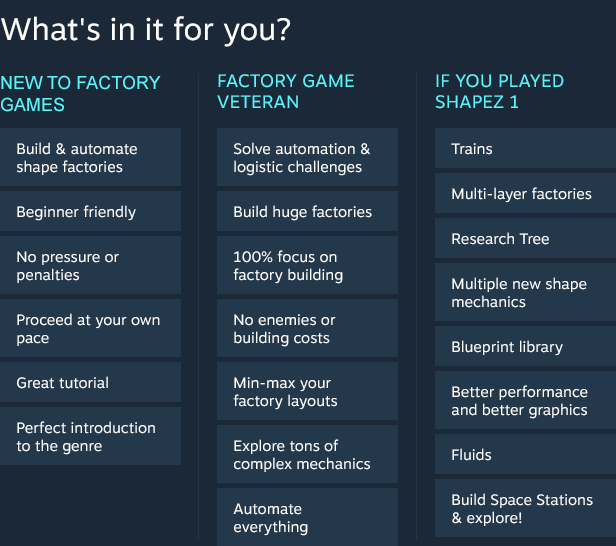Click '100% focus on factory building' box
The image size is (616, 546).
click(307, 266)
